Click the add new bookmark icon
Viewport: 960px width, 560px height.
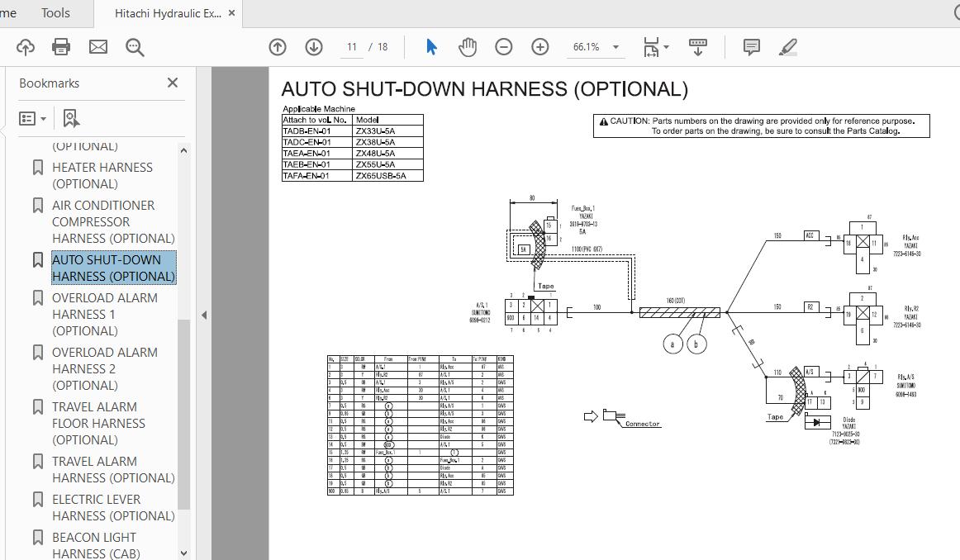pyautogui.click(x=71, y=119)
